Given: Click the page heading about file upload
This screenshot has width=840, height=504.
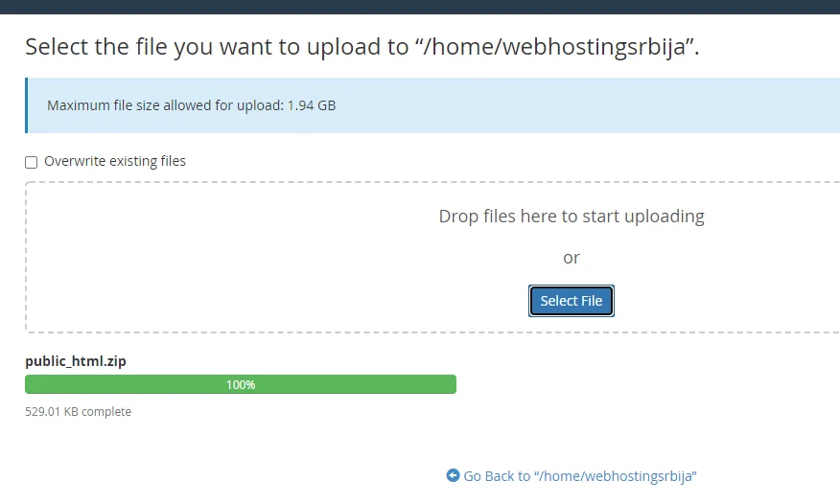Looking at the screenshot, I should (x=362, y=47).
